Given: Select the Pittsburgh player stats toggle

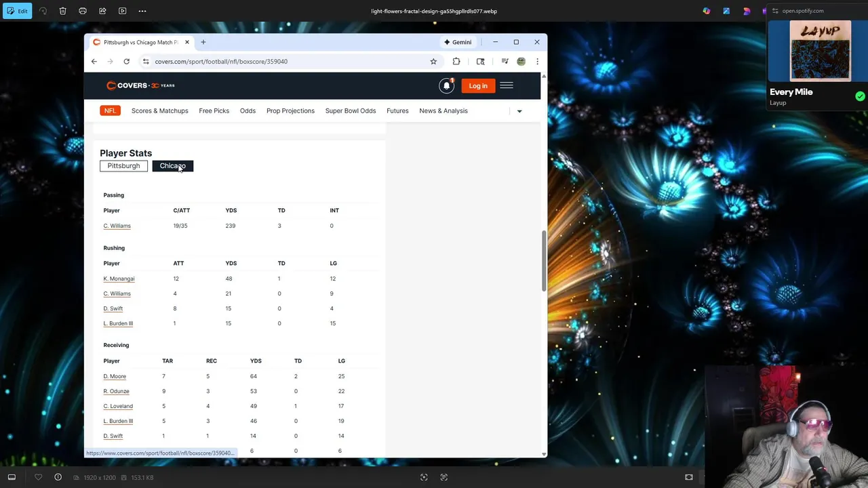Looking at the screenshot, I should click(x=123, y=166).
